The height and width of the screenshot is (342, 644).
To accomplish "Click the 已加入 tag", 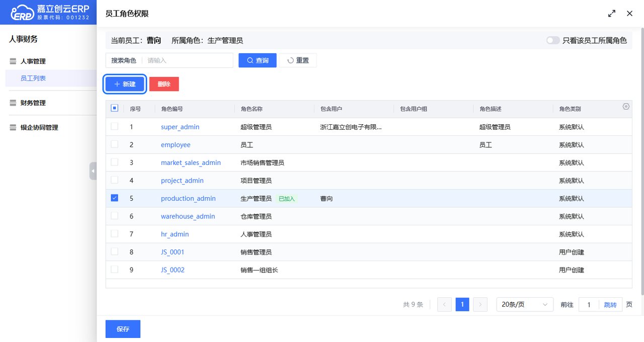I will 287,199.
